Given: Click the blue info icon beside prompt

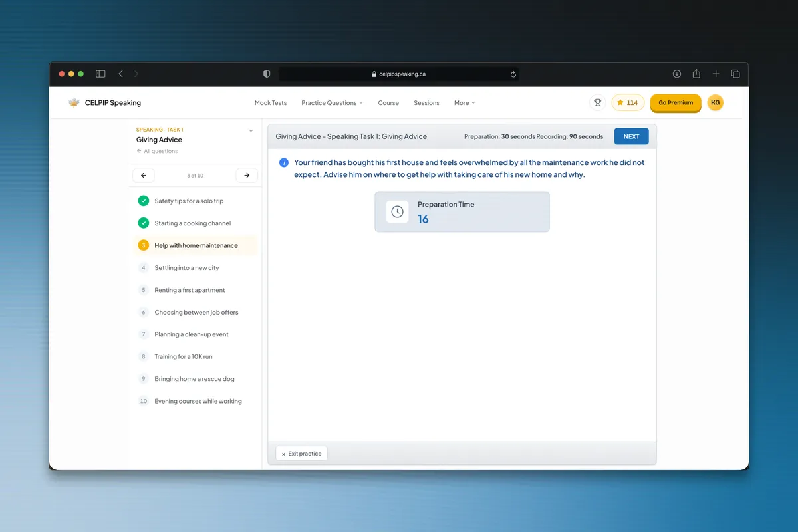Looking at the screenshot, I should [284, 163].
